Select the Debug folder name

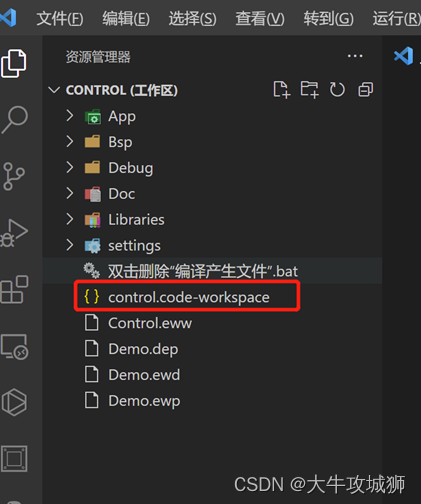tap(131, 168)
